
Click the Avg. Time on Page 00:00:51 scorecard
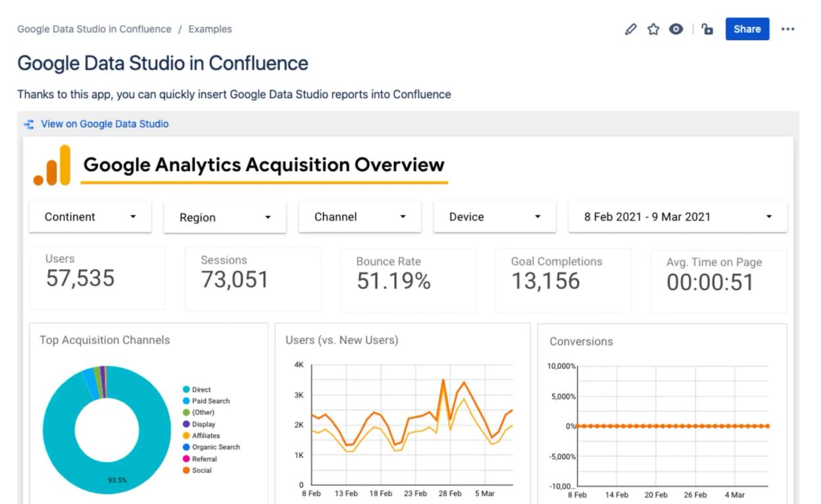718,282
